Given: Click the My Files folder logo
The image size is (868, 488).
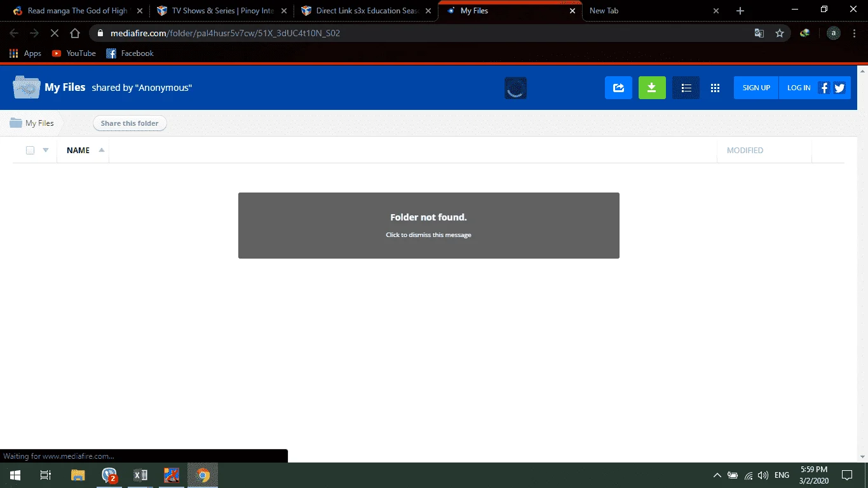Looking at the screenshot, I should coord(27,87).
